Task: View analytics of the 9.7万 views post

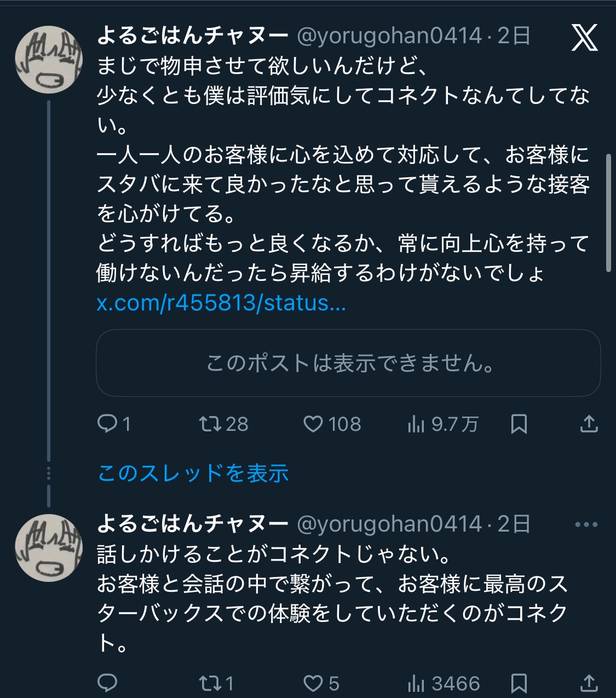Action: point(416,424)
